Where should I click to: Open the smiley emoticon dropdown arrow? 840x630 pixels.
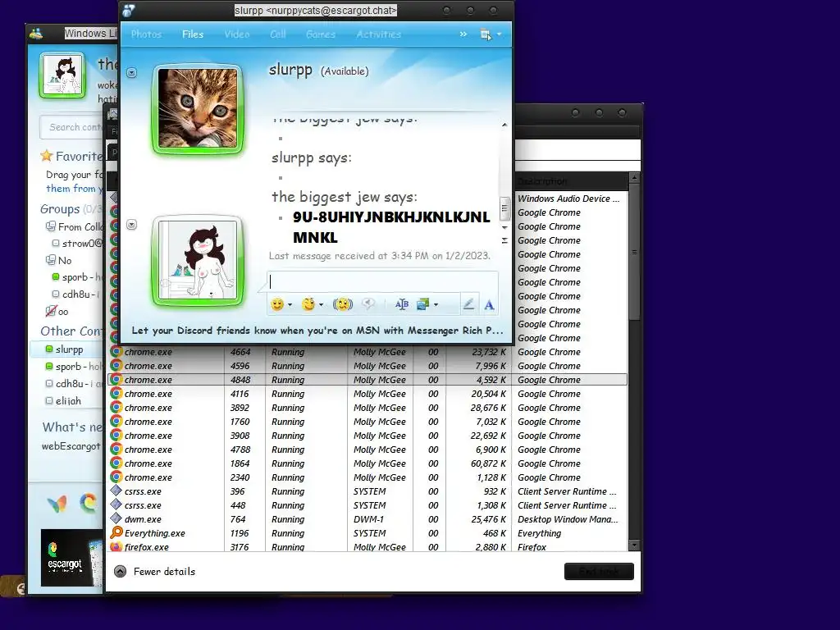tap(290, 305)
